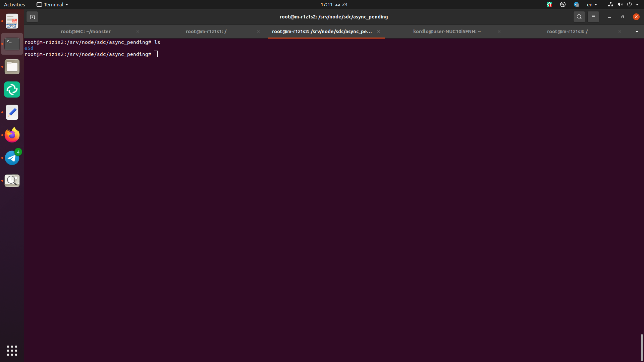The width and height of the screenshot is (644, 362).
Task: Expand the terminal tabs list dropdown arrow
Action: click(x=637, y=32)
